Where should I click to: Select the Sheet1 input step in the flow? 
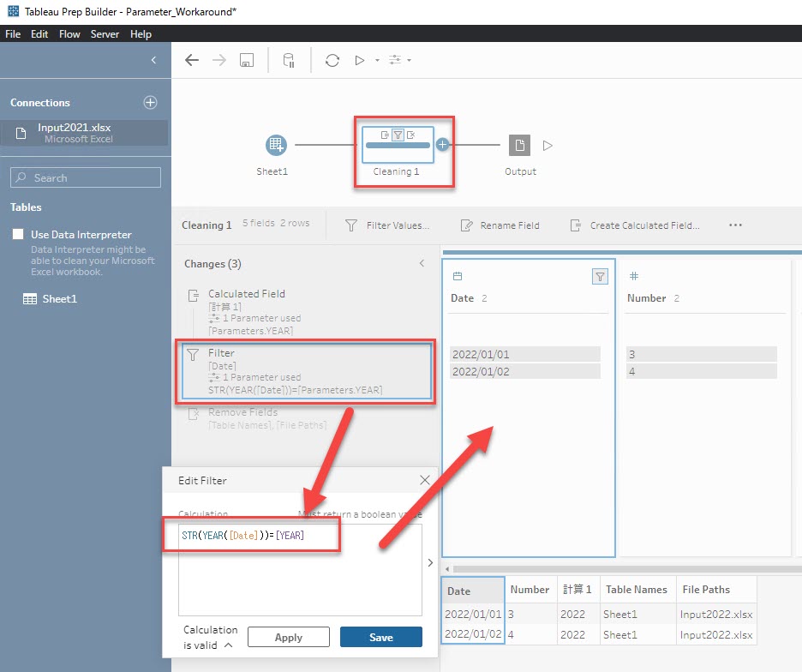276,146
